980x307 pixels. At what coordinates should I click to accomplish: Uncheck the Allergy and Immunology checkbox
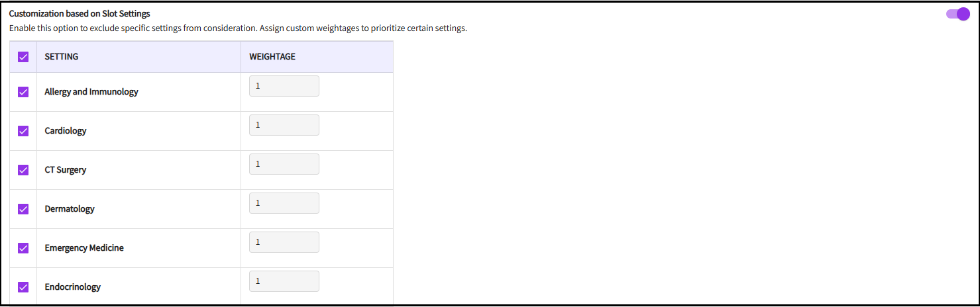(x=23, y=92)
